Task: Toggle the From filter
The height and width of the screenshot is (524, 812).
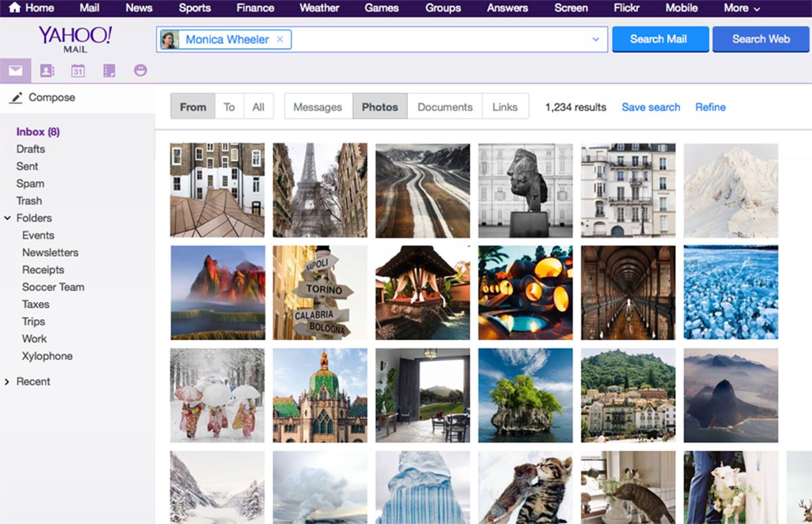Action: pyautogui.click(x=193, y=107)
